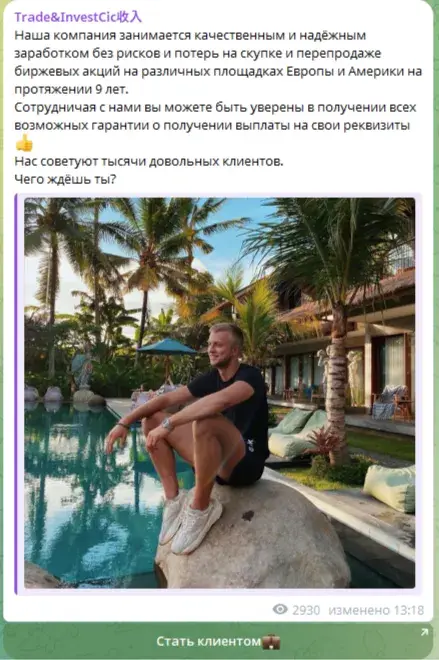
Task: Click the arrow icon on the button corner
Action: click(424, 632)
